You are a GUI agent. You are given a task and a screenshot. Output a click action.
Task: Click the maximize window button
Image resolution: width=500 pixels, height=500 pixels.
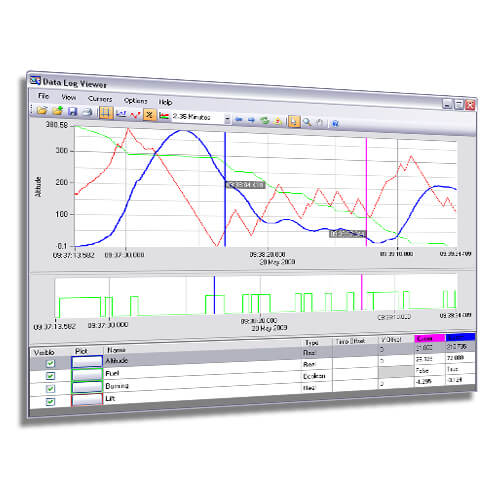pos(459,104)
